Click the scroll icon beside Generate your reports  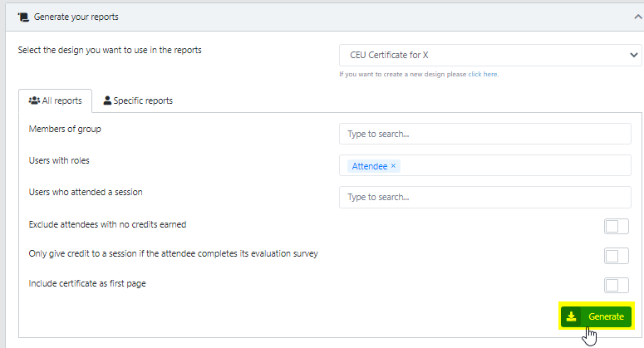[22, 17]
